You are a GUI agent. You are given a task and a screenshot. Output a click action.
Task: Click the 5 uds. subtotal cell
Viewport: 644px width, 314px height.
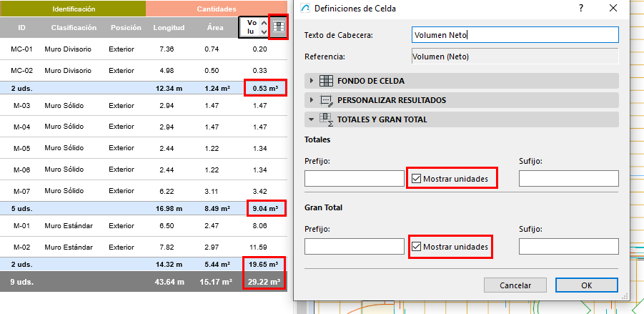pos(21,208)
